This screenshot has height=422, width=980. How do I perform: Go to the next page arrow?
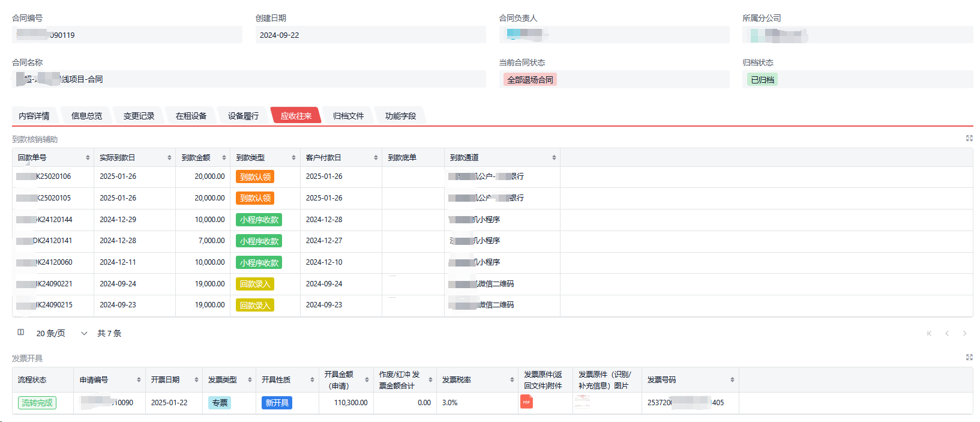(x=964, y=333)
